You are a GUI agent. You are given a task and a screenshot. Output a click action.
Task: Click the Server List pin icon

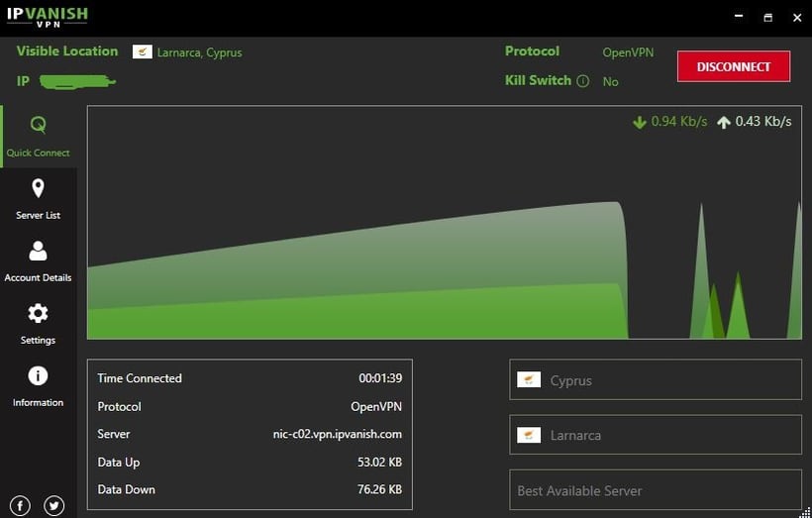38,188
